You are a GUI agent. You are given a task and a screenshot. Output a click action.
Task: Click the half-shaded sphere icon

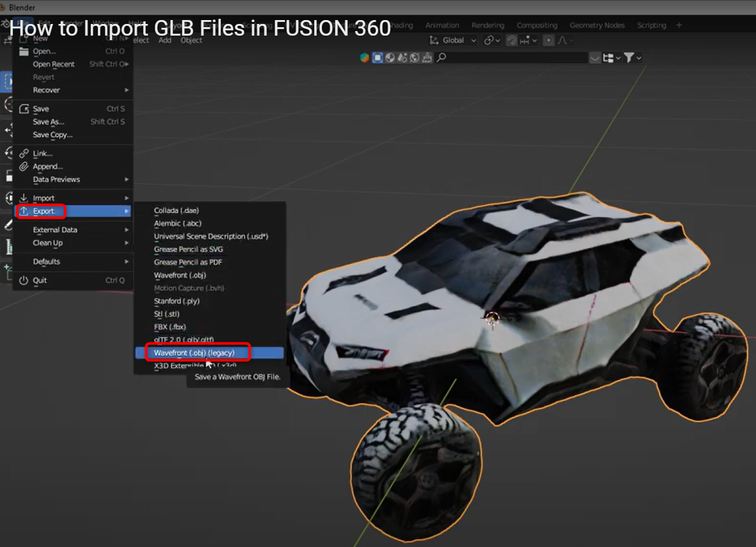(x=389, y=58)
